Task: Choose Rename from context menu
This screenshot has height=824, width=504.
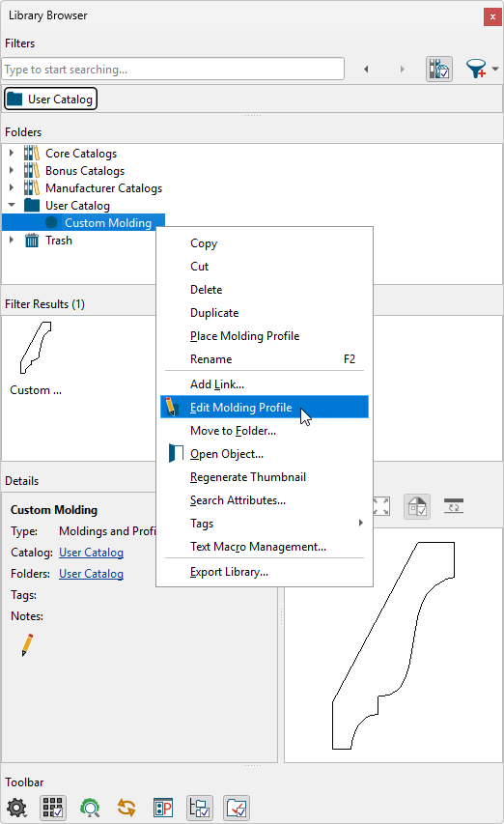Action: click(265, 359)
